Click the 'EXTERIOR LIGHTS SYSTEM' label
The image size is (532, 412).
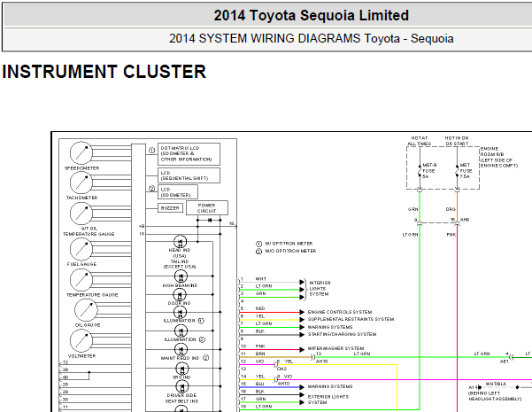[328, 400]
